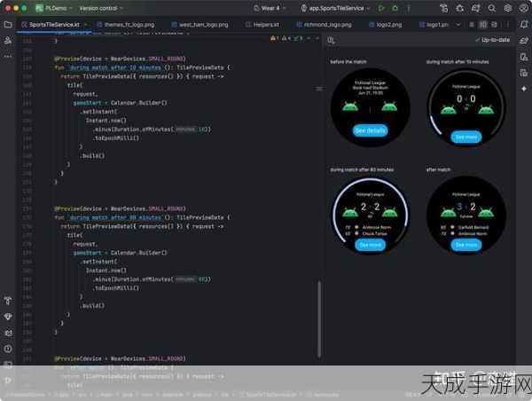Switch to logo1.png tab
This screenshot has width=532, height=401.
tap(434, 25)
